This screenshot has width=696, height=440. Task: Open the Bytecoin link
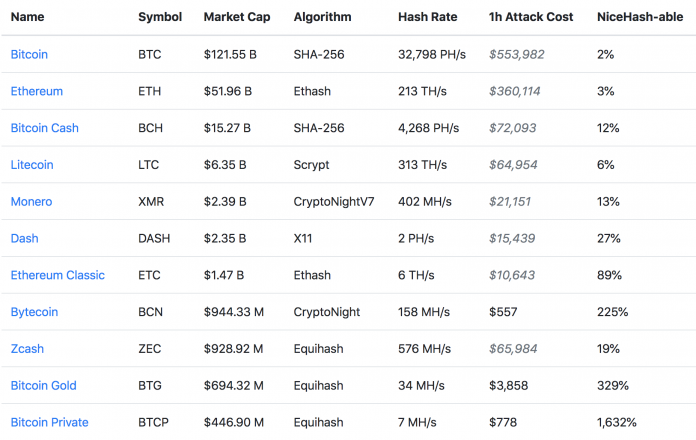point(35,312)
